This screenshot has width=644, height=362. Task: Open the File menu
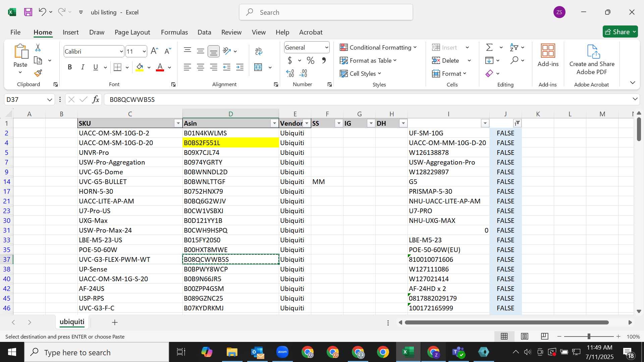pyautogui.click(x=15, y=32)
